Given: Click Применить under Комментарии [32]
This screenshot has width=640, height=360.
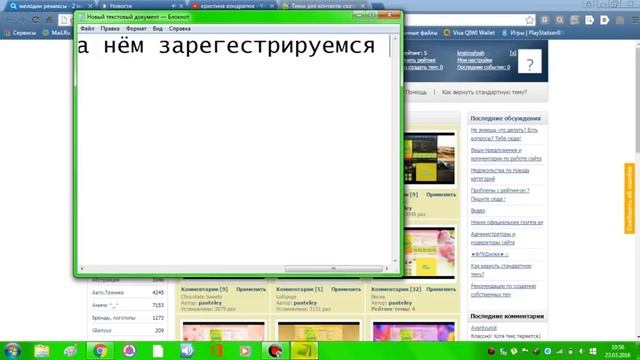Looking at the screenshot, I should [441, 289].
